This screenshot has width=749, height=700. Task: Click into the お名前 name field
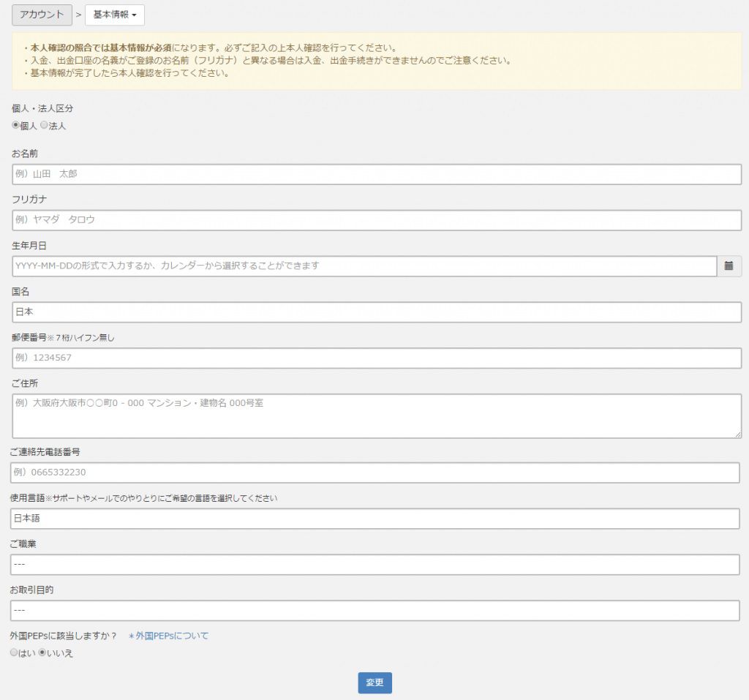[x=376, y=174]
